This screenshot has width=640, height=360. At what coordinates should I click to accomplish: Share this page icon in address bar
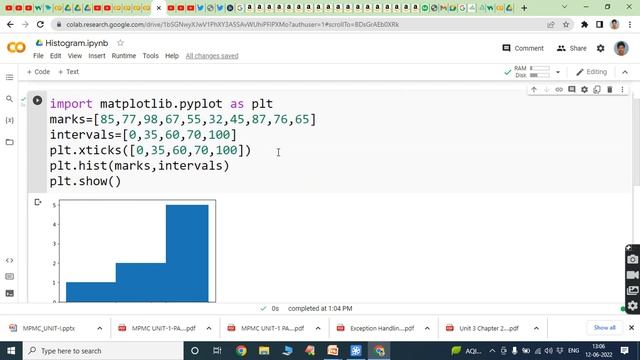[x=551, y=24]
